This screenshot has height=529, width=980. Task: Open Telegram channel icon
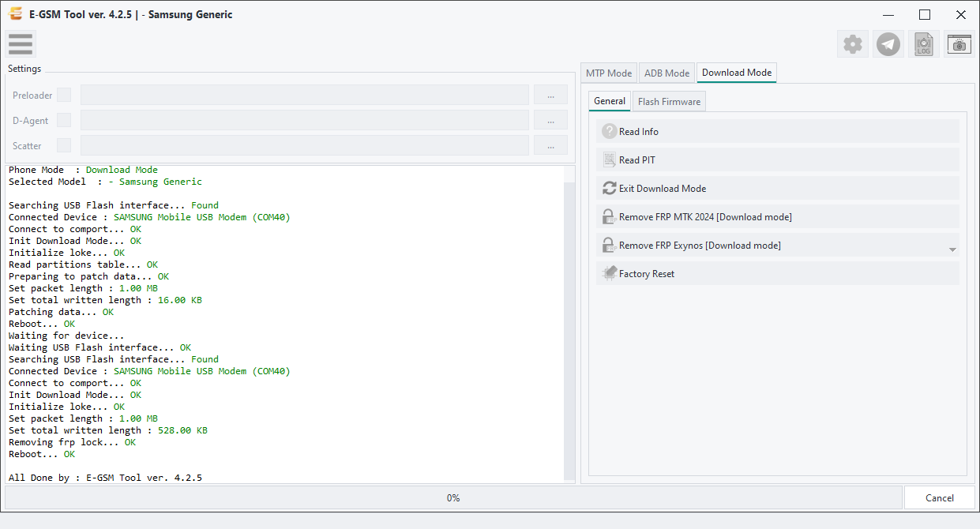(x=888, y=44)
